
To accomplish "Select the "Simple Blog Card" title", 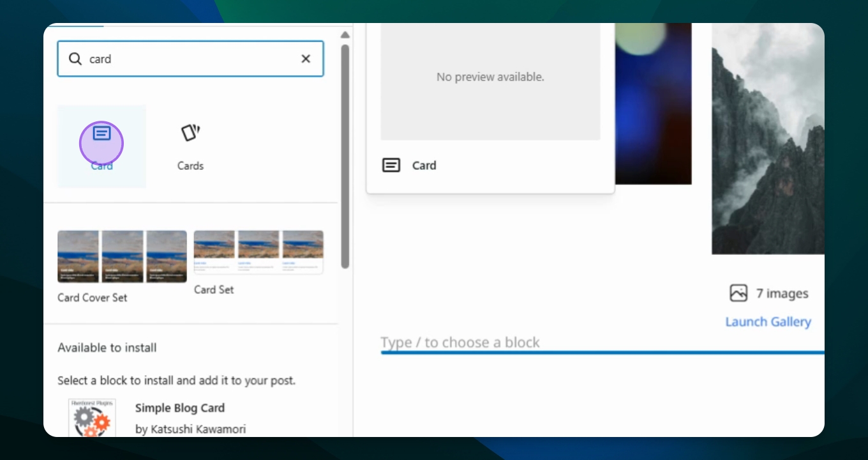I will pos(180,408).
